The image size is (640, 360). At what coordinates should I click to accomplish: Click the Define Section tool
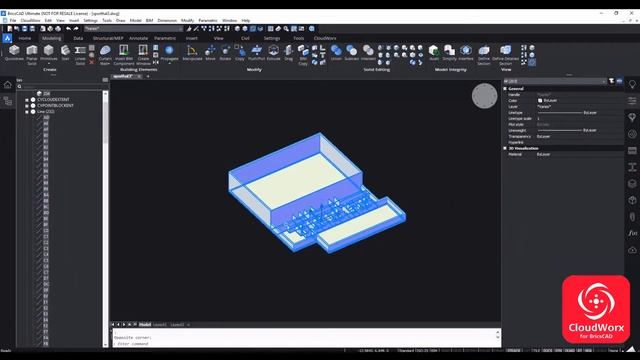coord(484,55)
